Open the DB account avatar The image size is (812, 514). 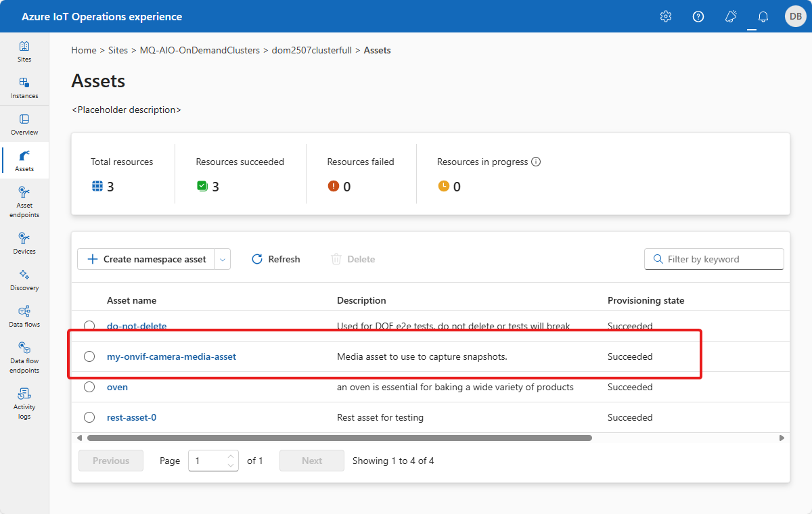[x=795, y=17]
